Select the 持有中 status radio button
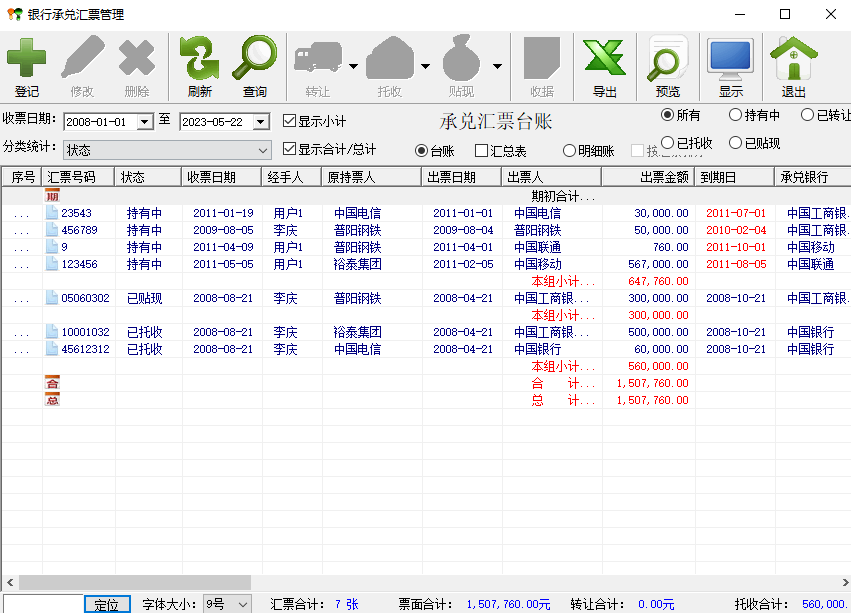This screenshot has height=613, width=851. coord(735,115)
